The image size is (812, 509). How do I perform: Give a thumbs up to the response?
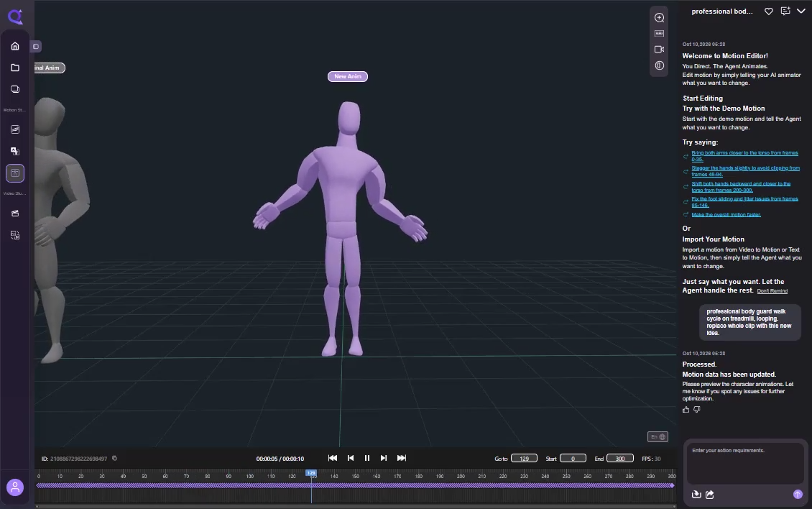pyautogui.click(x=686, y=410)
